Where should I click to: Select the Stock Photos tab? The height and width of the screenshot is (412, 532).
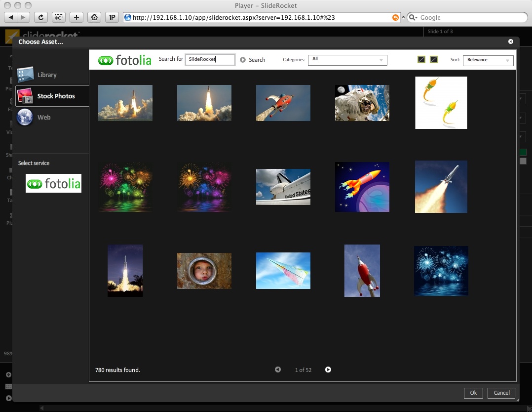point(51,96)
